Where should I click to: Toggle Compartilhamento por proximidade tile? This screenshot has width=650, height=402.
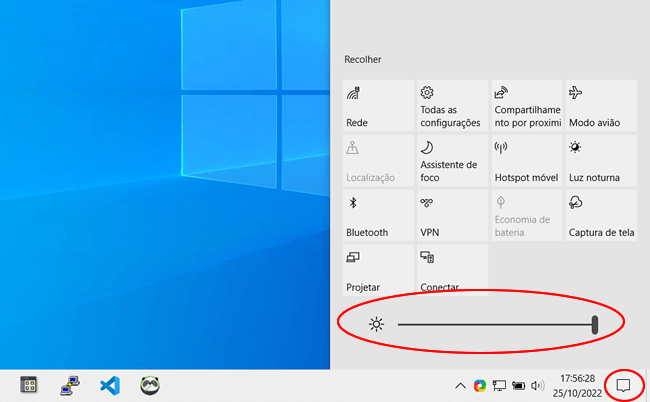(x=526, y=106)
